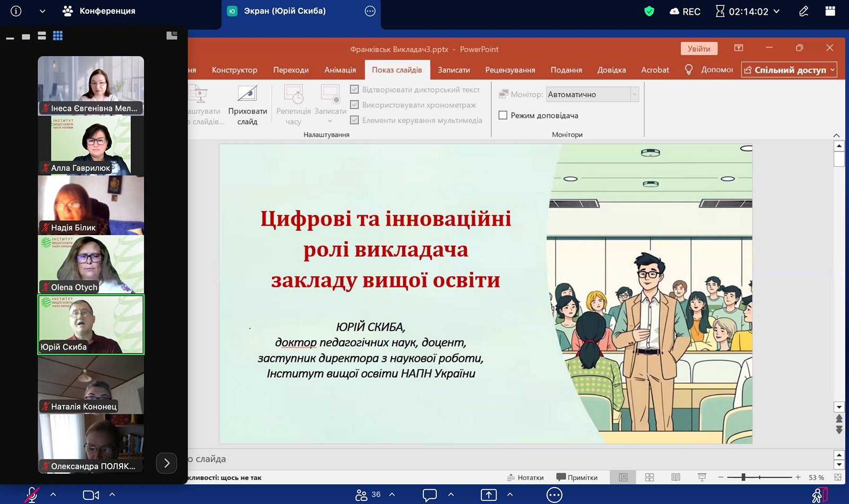Open the Анімація ribbon tab
849x504 pixels.
pyautogui.click(x=340, y=70)
